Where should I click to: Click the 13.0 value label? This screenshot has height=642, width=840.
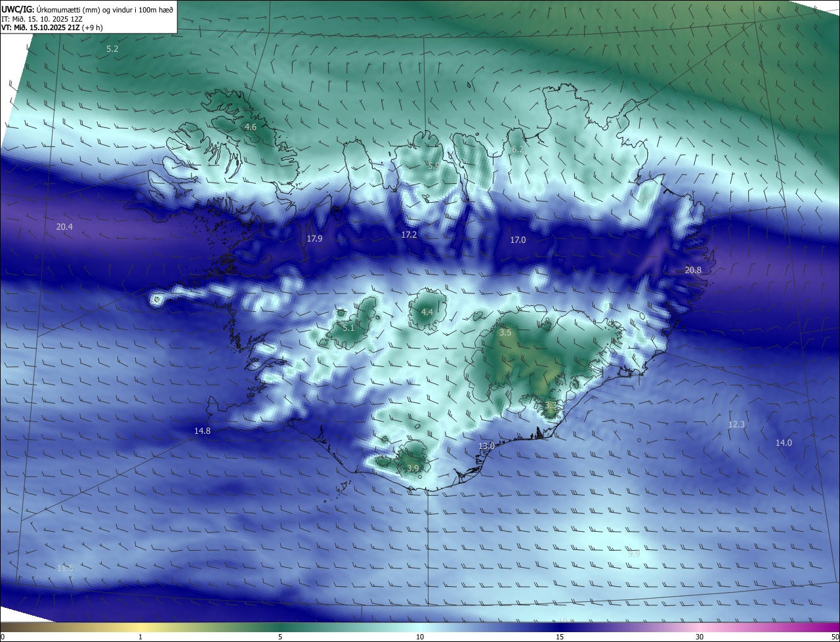(x=486, y=446)
